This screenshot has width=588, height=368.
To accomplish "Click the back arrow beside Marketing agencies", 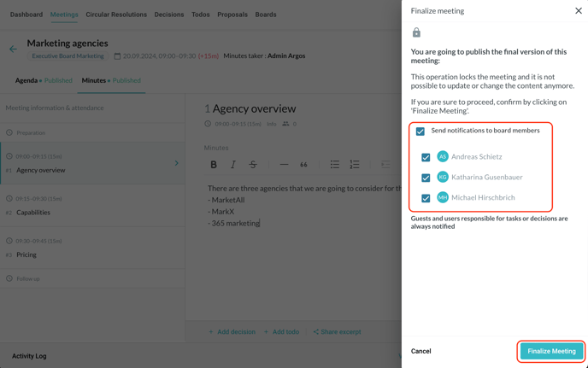I will tap(13, 49).
